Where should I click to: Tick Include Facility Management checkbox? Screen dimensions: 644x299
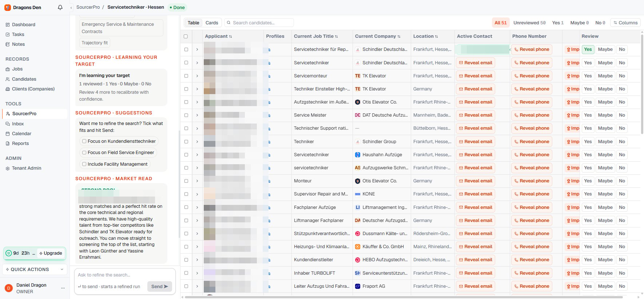[84, 164]
